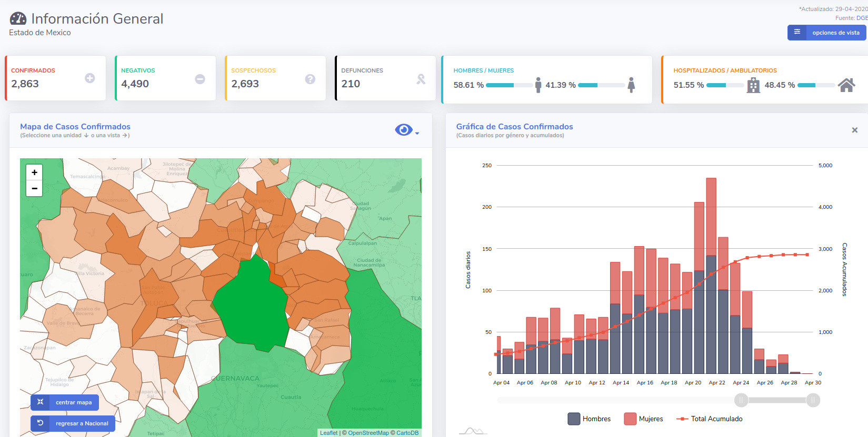
Task: Click the female figure icon
Action: [x=631, y=85]
